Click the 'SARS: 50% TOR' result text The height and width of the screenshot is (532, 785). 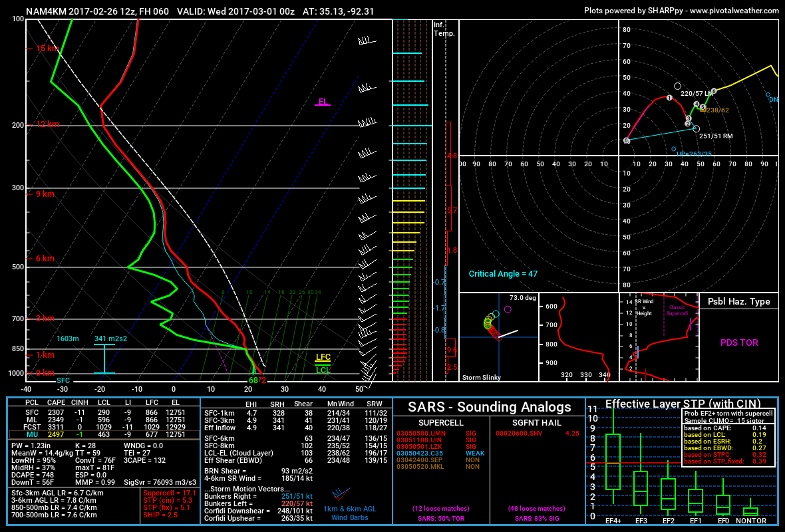click(x=441, y=519)
